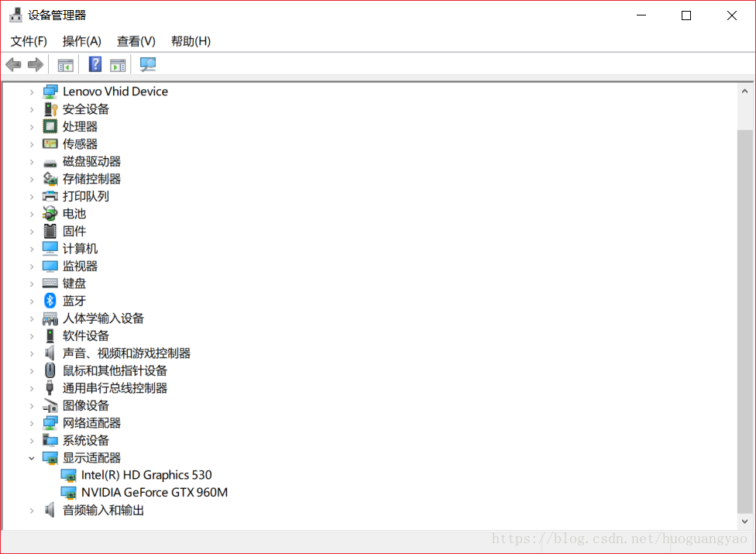
Task: Click the 处理器 processor chip icon
Action: click(x=50, y=126)
